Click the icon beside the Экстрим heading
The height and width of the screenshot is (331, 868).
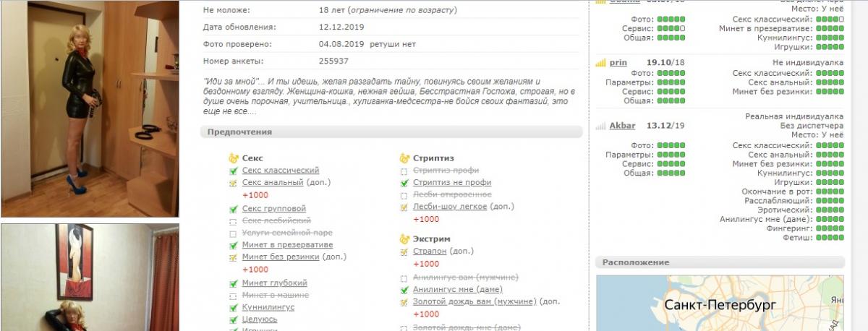(405, 238)
